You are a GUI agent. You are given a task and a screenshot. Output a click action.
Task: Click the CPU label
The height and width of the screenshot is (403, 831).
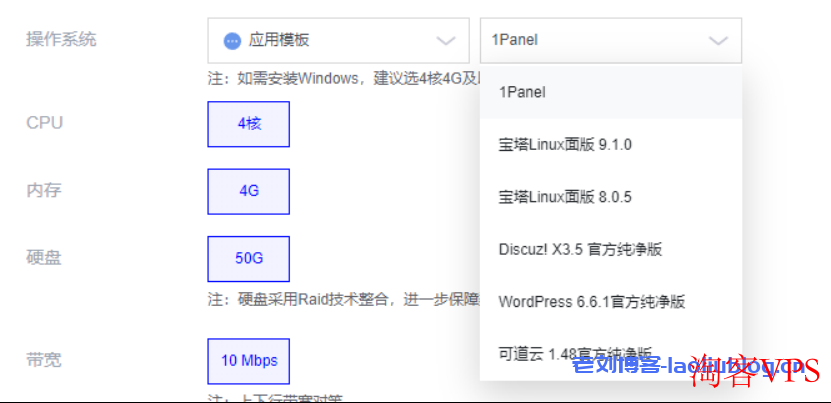pos(45,123)
